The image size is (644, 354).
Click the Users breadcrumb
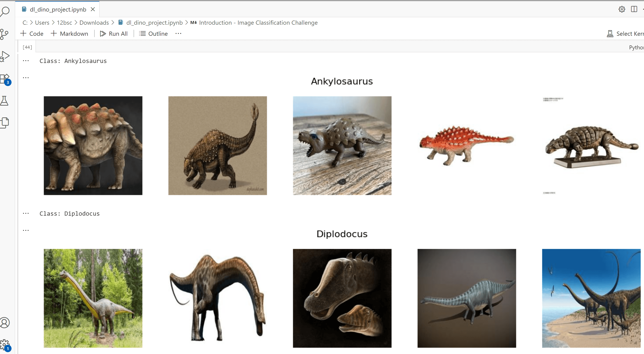pos(42,23)
